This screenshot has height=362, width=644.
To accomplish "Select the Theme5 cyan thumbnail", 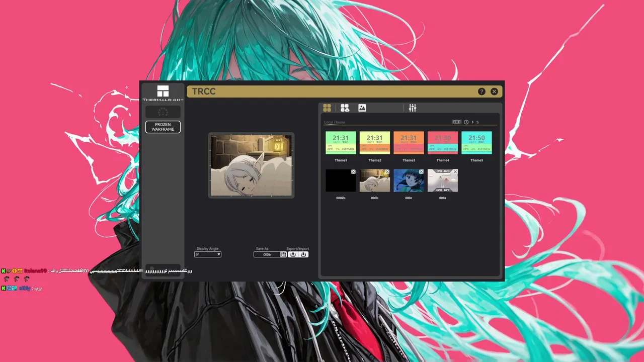I will [476, 143].
